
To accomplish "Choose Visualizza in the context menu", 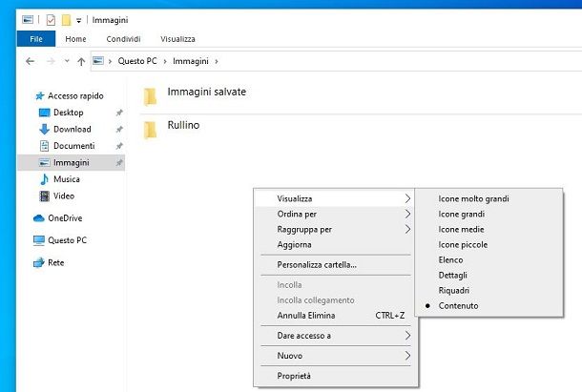I will (x=334, y=199).
